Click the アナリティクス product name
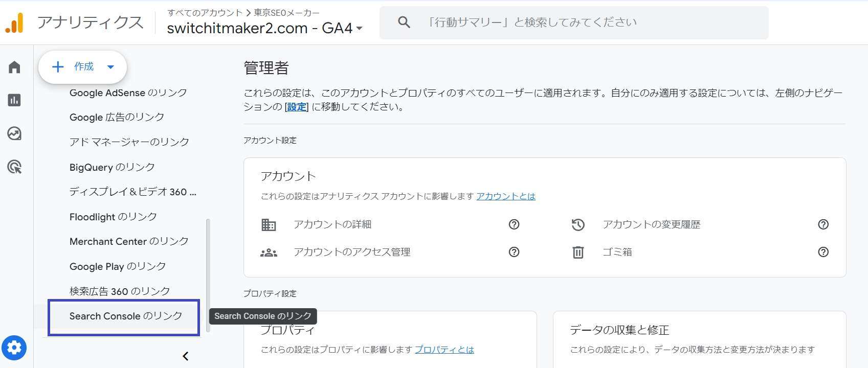 point(90,22)
